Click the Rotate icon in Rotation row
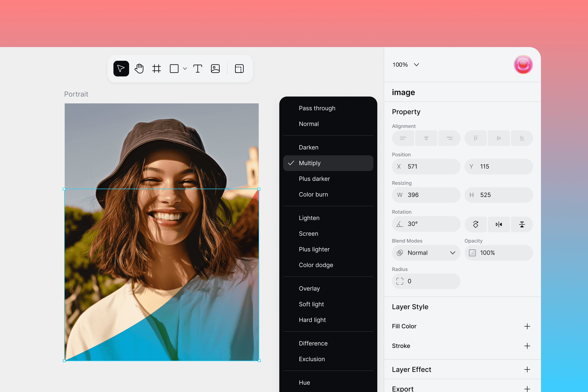The width and height of the screenshot is (588, 392). click(x=476, y=224)
